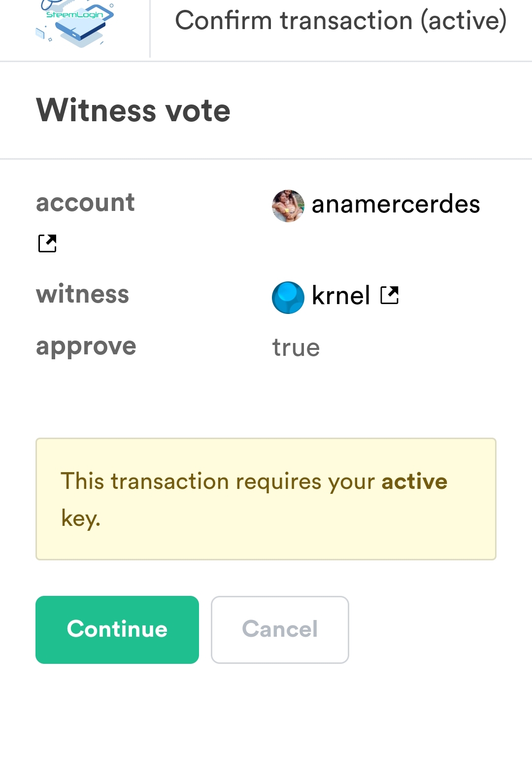Click the line under the Witness vote heading

click(x=266, y=159)
